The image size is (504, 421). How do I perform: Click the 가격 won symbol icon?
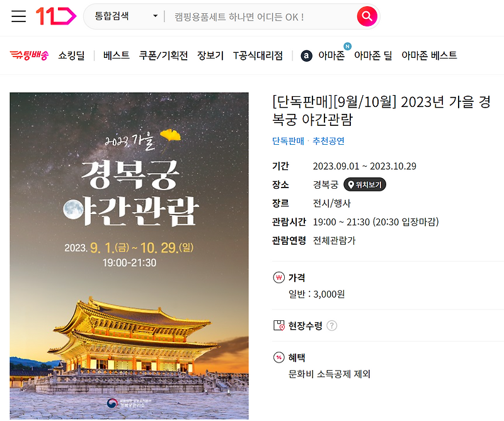point(278,278)
